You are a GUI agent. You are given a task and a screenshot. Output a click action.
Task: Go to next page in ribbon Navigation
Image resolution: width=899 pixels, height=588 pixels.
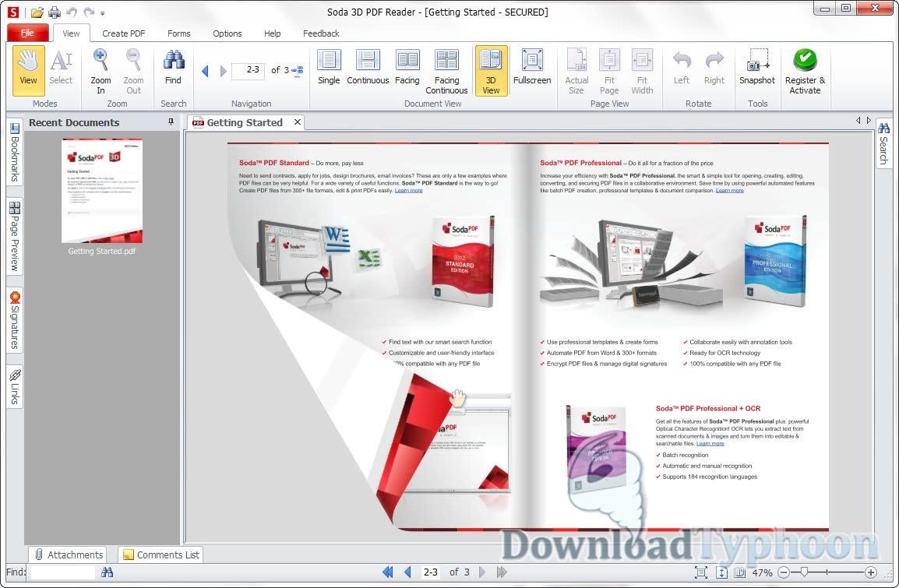coord(223,71)
